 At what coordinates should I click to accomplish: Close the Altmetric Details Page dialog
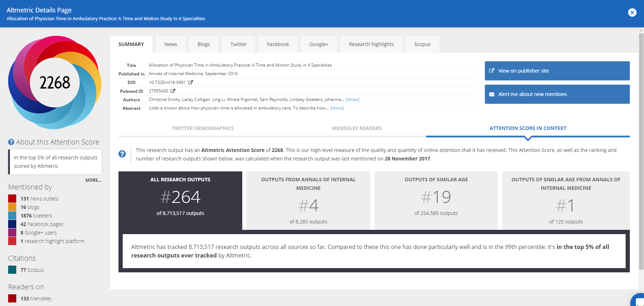click(632, 13)
